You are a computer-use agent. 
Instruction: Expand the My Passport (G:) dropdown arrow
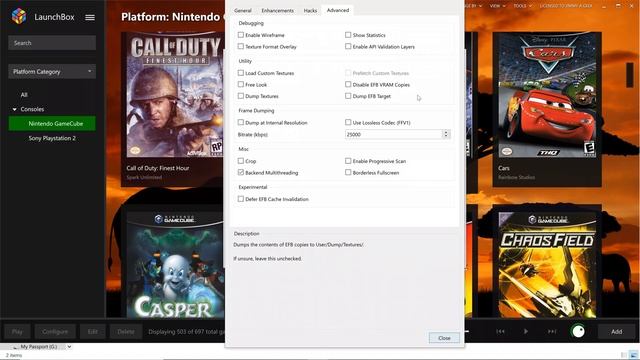[x=69, y=347]
